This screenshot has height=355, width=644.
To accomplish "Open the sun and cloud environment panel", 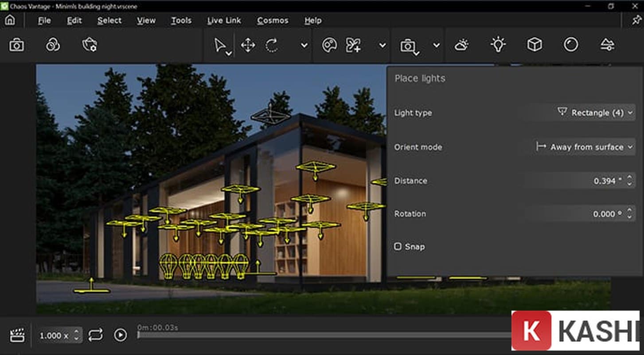I will coord(461,45).
